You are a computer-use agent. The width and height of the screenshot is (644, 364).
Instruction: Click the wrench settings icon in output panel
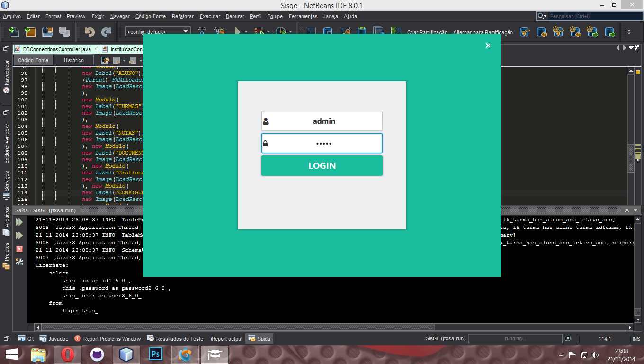(x=19, y=262)
